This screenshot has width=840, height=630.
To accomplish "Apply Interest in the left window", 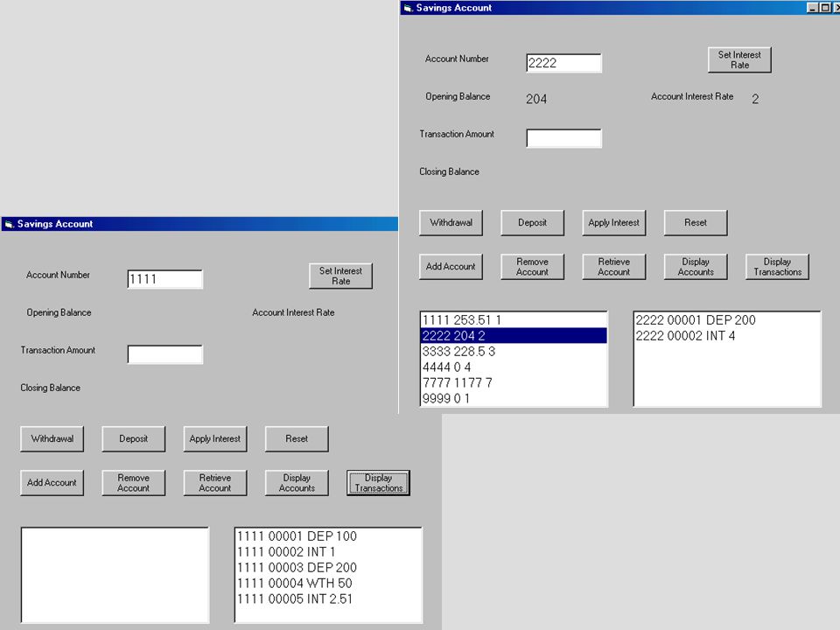I will [x=215, y=438].
